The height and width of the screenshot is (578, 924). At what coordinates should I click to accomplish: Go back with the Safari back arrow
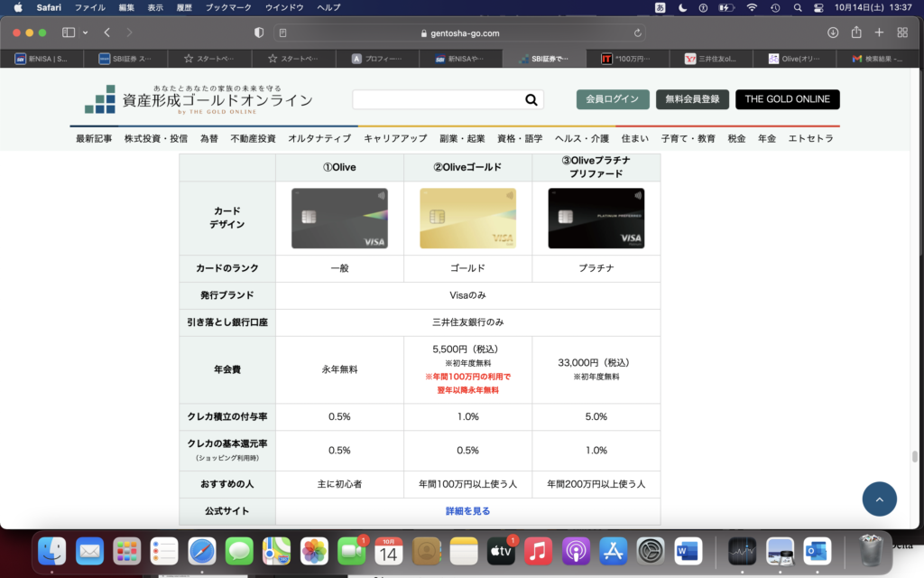tap(107, 33)
